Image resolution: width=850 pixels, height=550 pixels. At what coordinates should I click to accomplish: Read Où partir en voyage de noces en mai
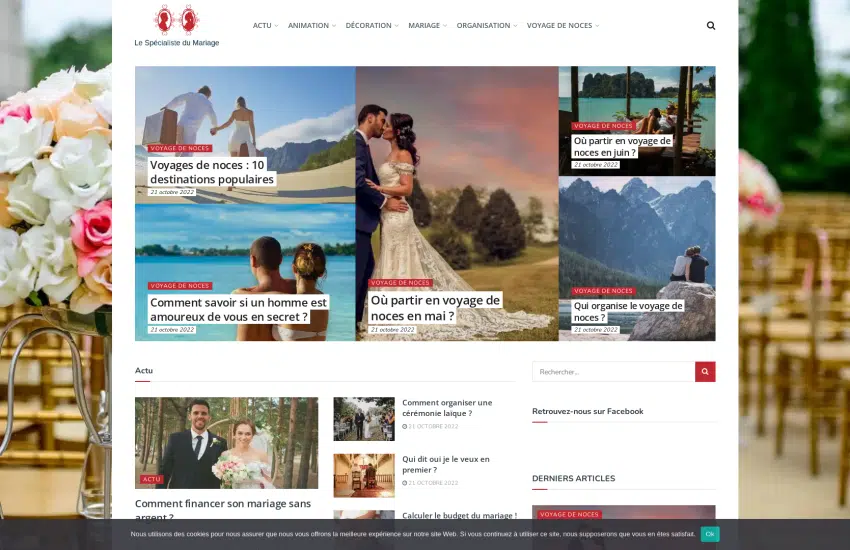pos(434,308)
